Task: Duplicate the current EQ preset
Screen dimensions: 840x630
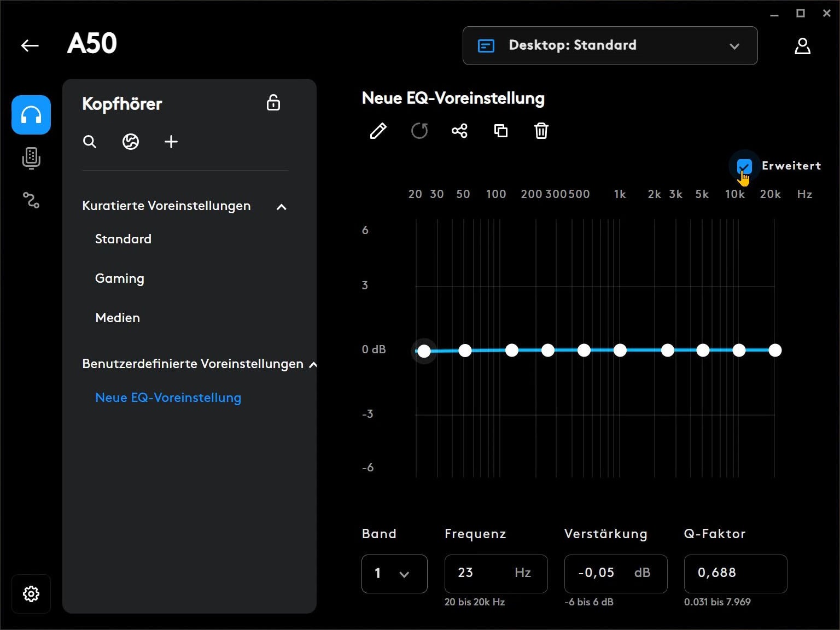Action: tap(500, 131)
